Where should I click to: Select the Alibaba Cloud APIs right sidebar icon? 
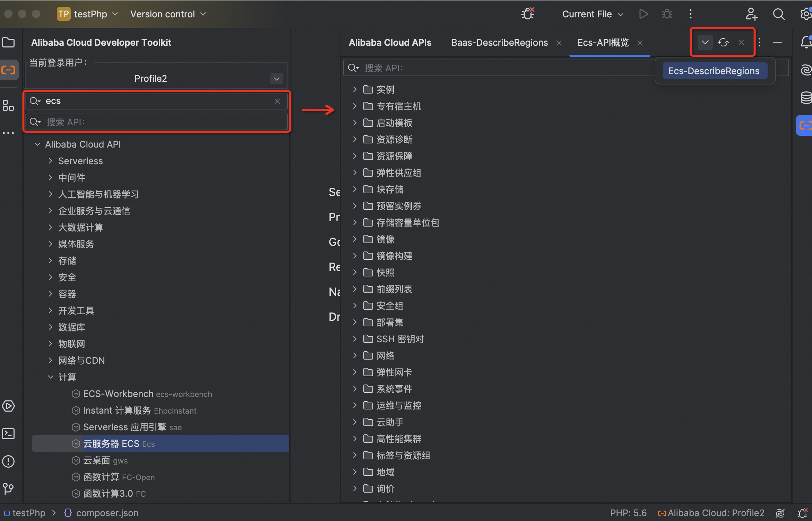804,125
